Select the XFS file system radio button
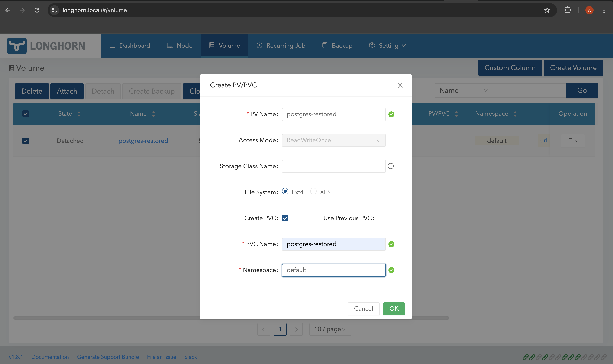The height and width of the screenshot is (364, 613). 313,191
